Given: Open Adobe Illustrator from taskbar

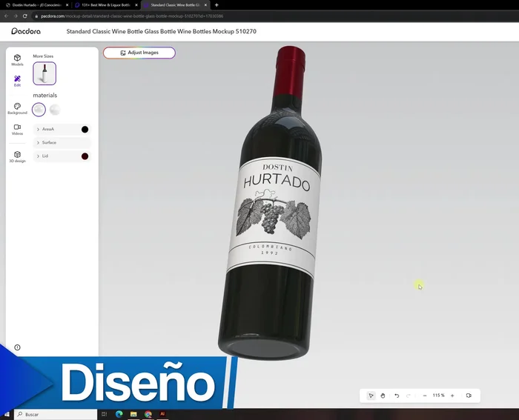Looking at the screenshot, I should (x=162, y=414).
